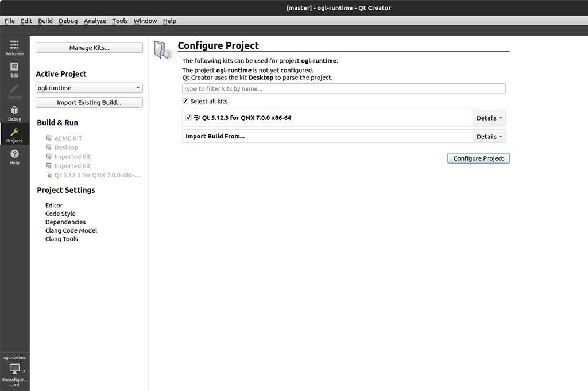Select the Projects wrench icon
Image resolution: width=588 pixels, height=391 pixels.
(x=14, y=133)
